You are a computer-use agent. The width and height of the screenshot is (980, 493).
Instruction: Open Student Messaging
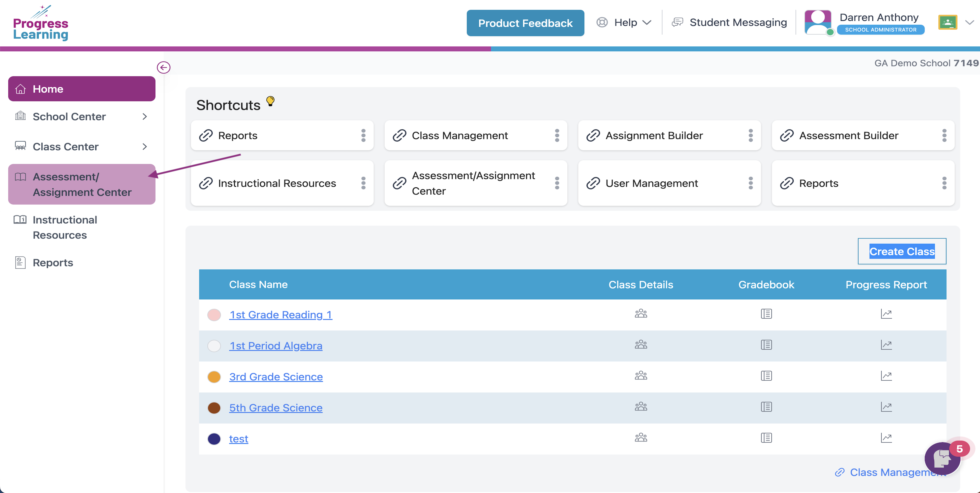[x=730, y=22]
